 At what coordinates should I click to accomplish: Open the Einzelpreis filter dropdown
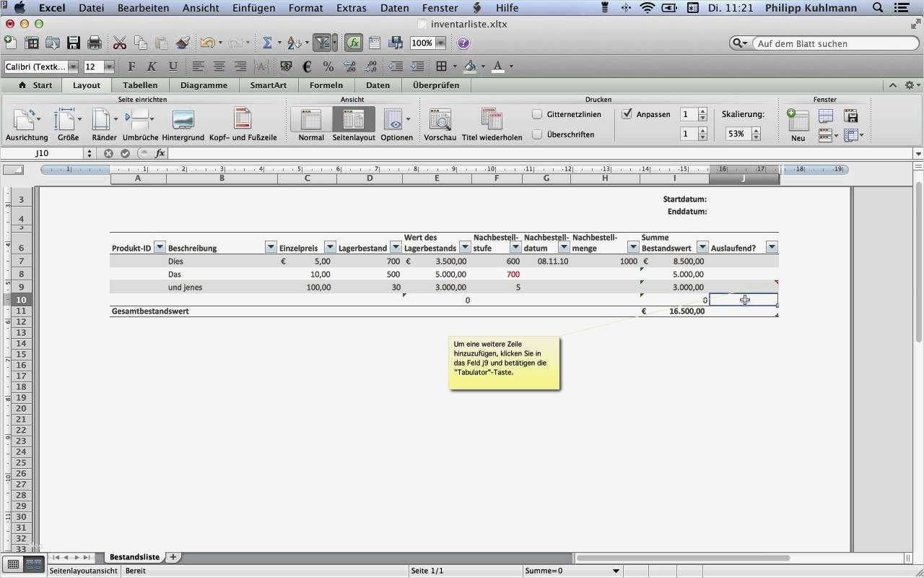click(330, 247)
